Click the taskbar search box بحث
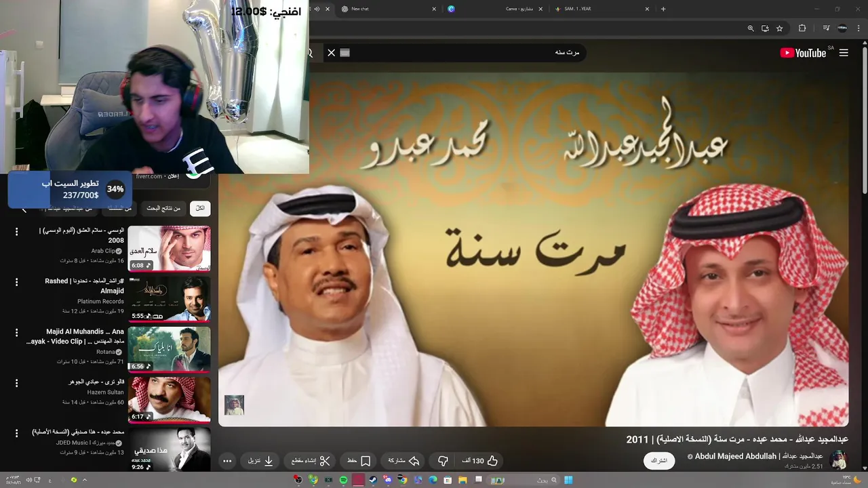Viewport: 868px width, 488px height. 522,480
